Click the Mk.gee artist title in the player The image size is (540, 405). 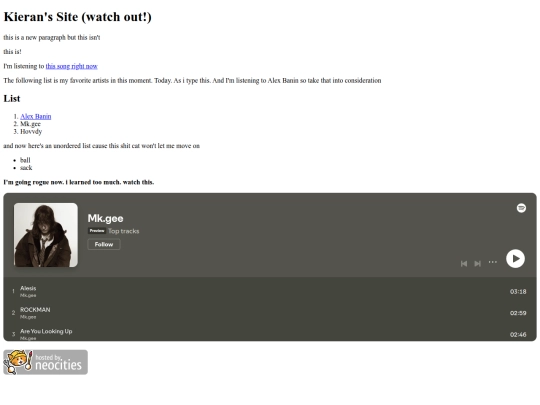(105, 218)
